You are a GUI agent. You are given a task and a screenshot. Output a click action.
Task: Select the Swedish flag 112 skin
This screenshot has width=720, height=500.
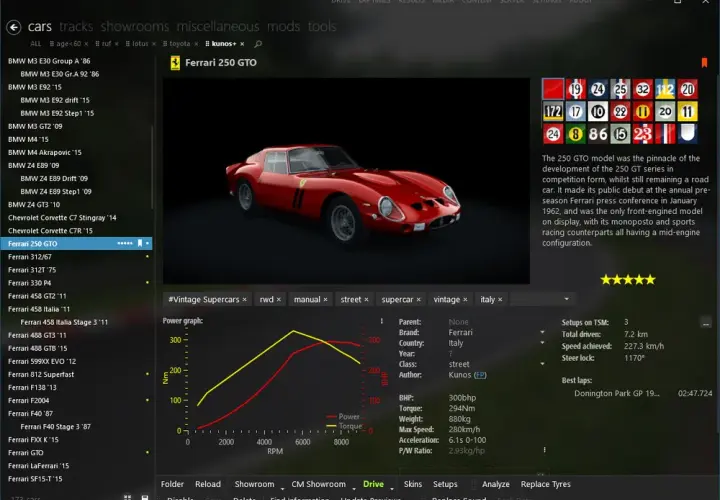pyautogui.click(x=665, y=89)
